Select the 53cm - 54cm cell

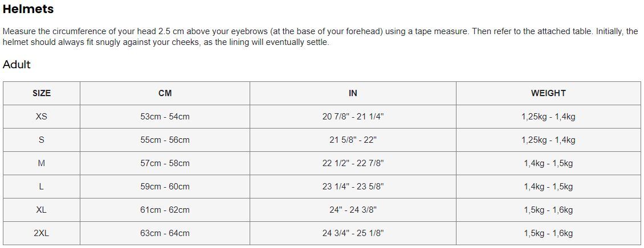tap(165, 117)
